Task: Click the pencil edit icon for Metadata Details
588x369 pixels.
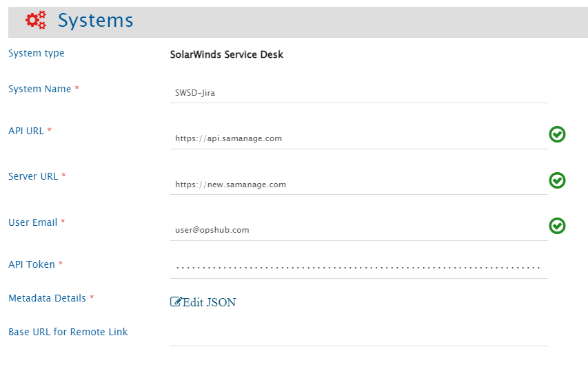Action: pyautogui.click(x=176, y=302)
